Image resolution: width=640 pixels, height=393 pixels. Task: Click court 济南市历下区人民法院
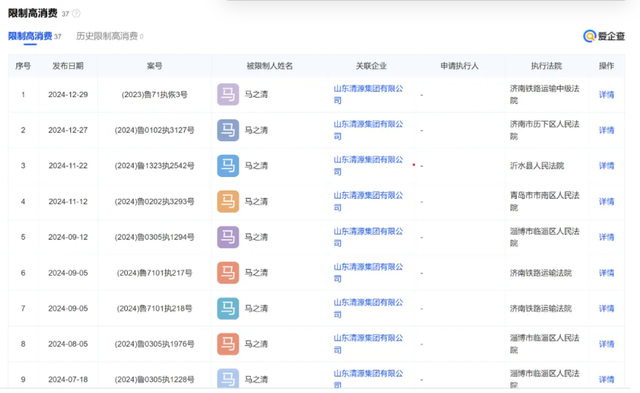[544, 130]
